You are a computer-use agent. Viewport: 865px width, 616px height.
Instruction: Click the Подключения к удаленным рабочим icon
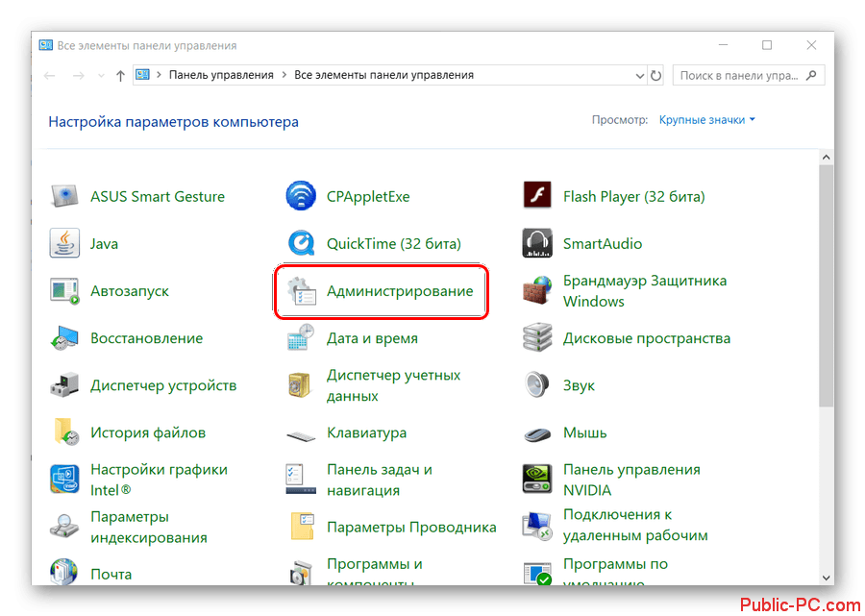tap(536, 527)
